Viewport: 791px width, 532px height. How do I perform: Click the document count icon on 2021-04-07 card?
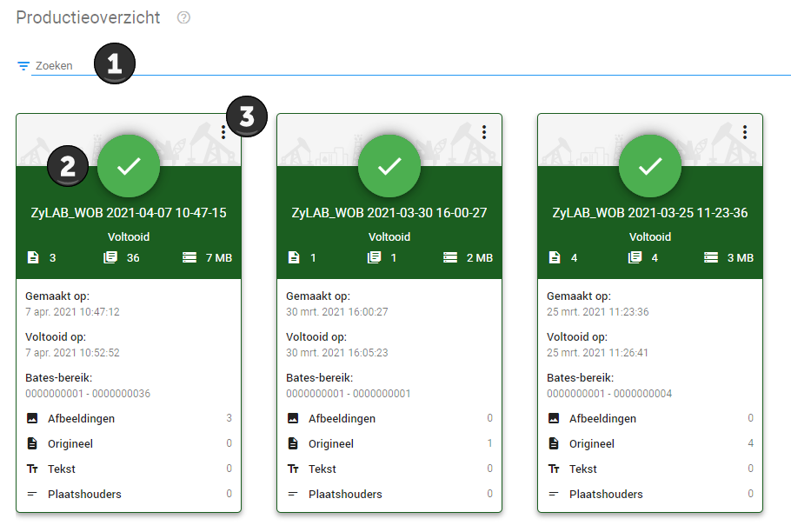click(33, 257)
